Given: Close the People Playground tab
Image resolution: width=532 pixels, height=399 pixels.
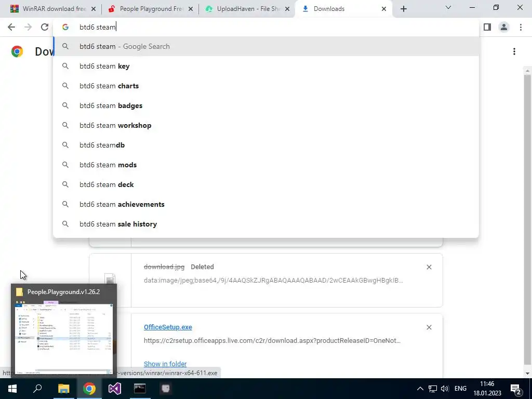Looking at the screenshot, I should (191, 9).
